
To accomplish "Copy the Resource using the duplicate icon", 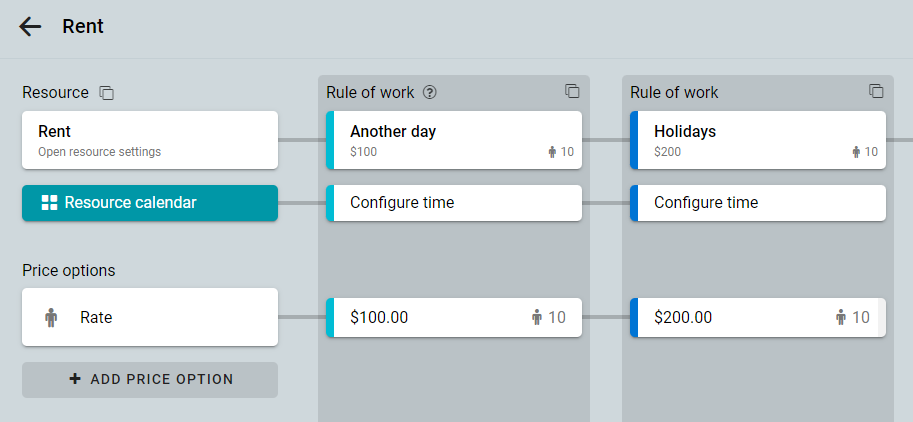I will [107, 93].
